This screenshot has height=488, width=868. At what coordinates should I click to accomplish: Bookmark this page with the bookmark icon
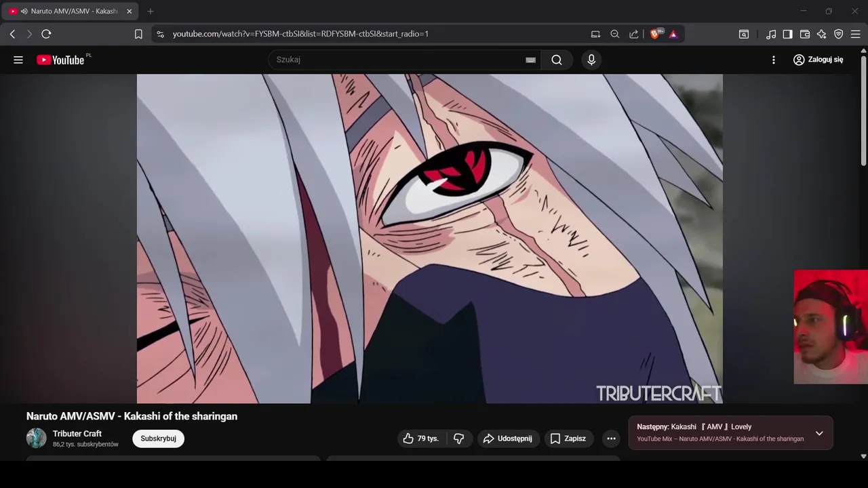[138, 34]
